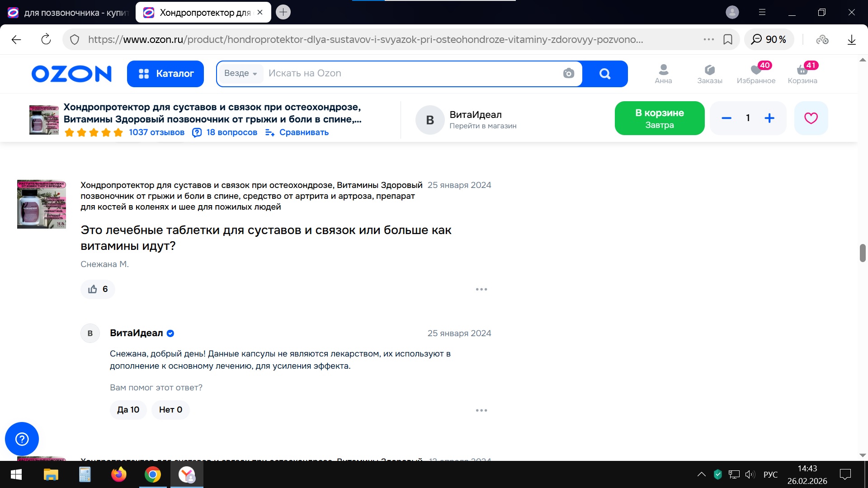
Task: Switch to the 'для позвоночника' browser tab
Action: [68, 13]
